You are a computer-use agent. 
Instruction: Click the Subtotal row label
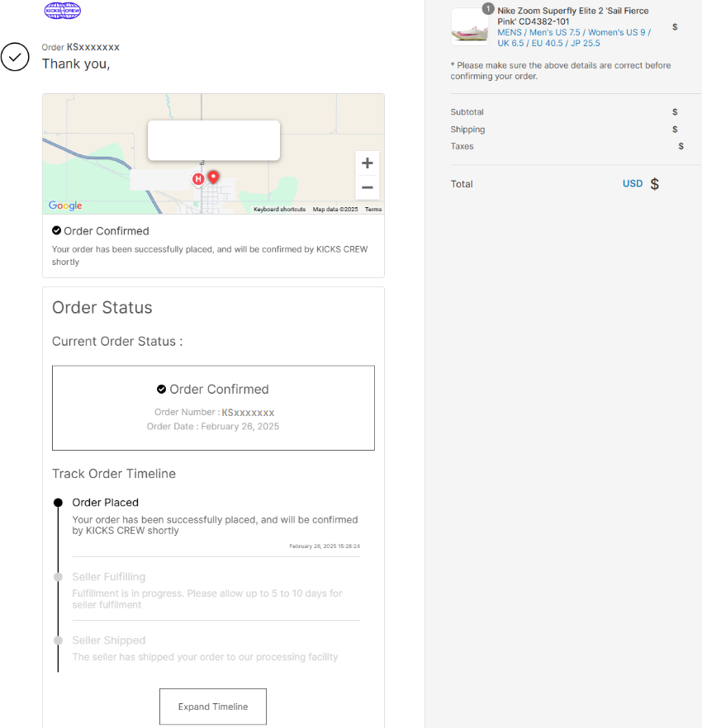pyautogui.click(x=467, y=112)
